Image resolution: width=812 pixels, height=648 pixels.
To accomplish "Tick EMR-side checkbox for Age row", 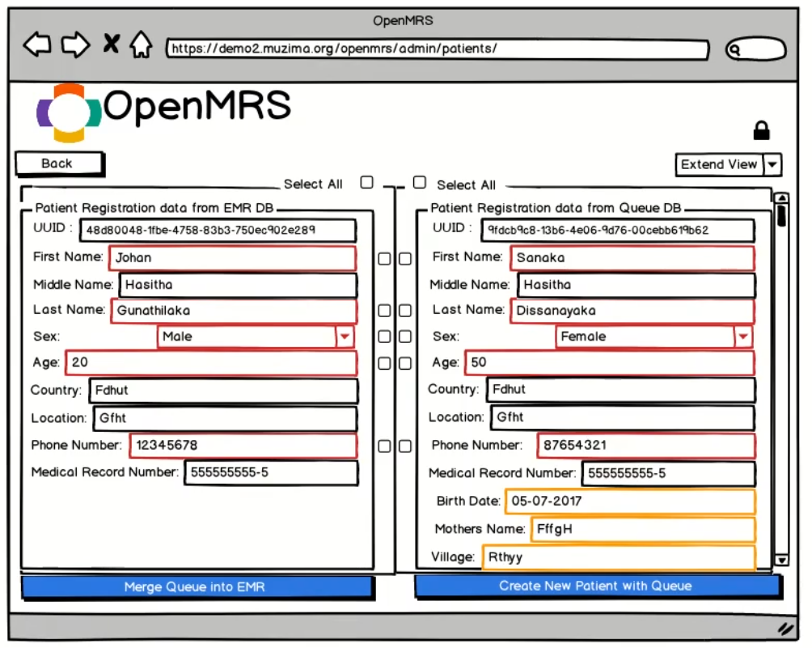I will pyautogui.click(x=384, y=363).
